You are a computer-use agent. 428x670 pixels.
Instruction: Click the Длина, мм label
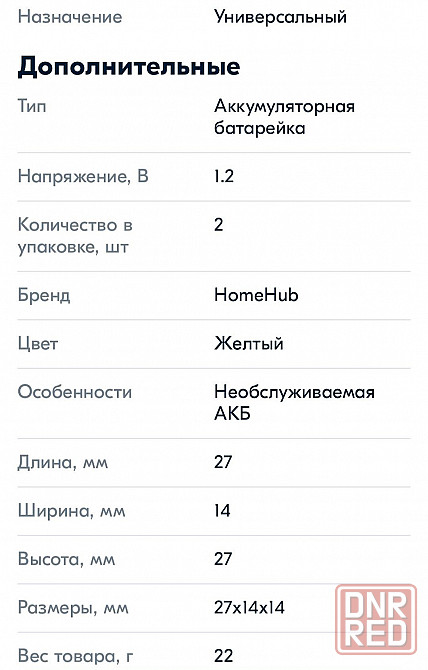(63, 462)
